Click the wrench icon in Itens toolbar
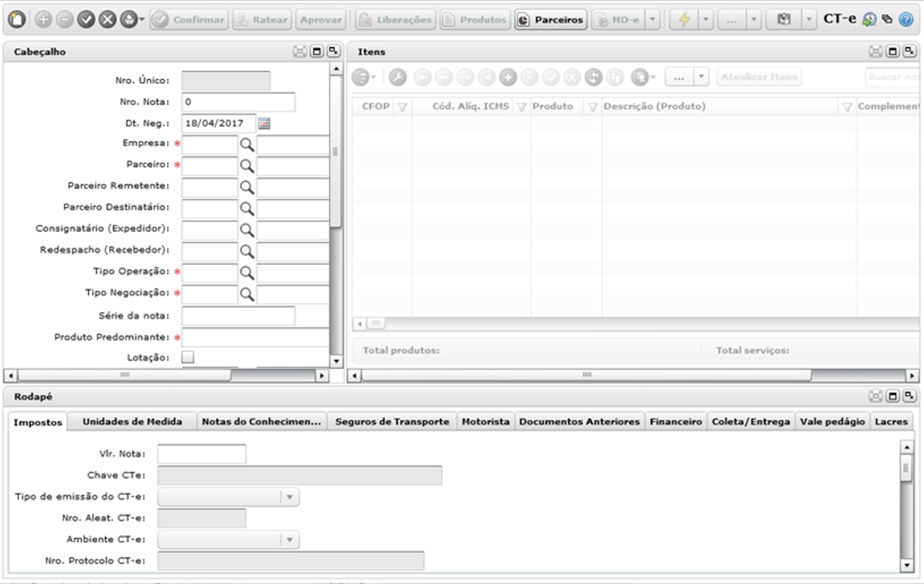Screen dimensions: 924x584 [397, 77]
